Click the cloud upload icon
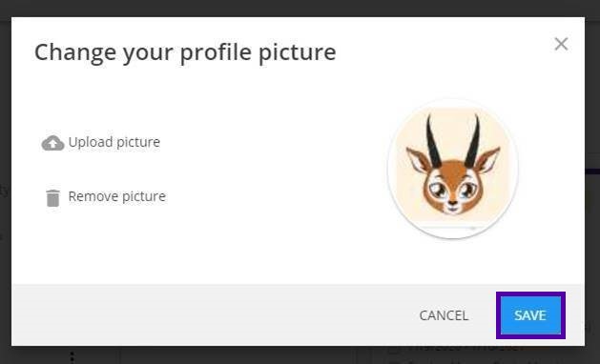The height and width of the screenshot is (364, 600). click(52, 143)
